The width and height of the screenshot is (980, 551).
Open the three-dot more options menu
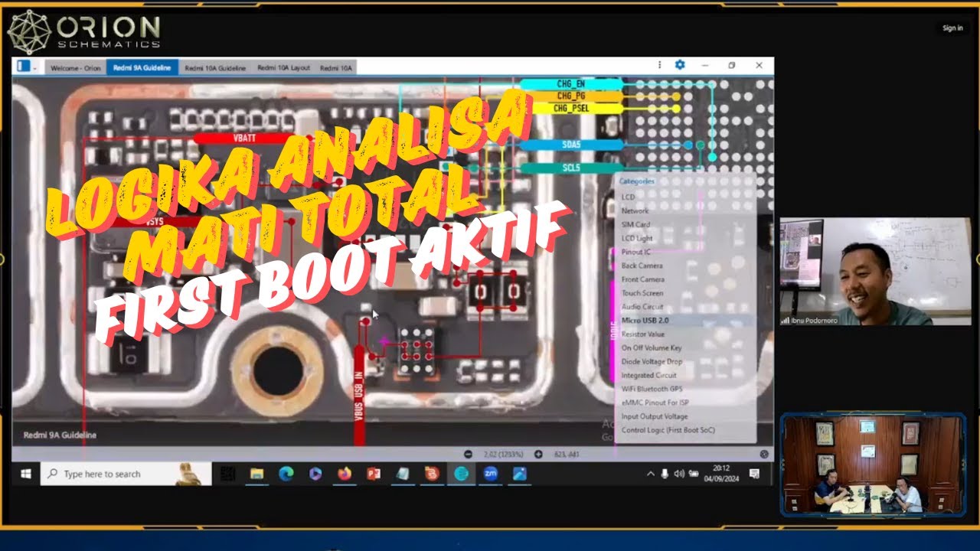coord(659,65)
